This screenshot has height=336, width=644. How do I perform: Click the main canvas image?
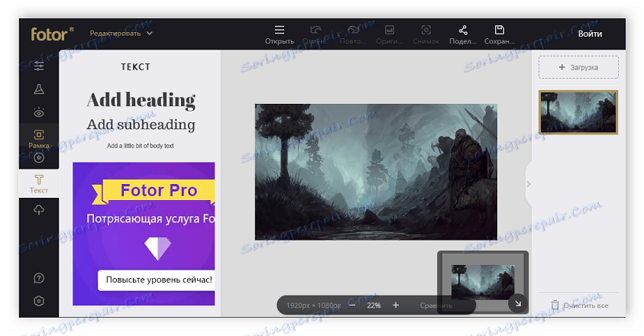pos(376,172)
